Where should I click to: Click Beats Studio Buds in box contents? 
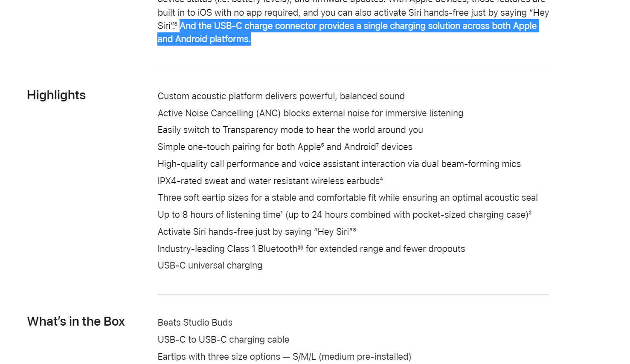tap(195, 323)
